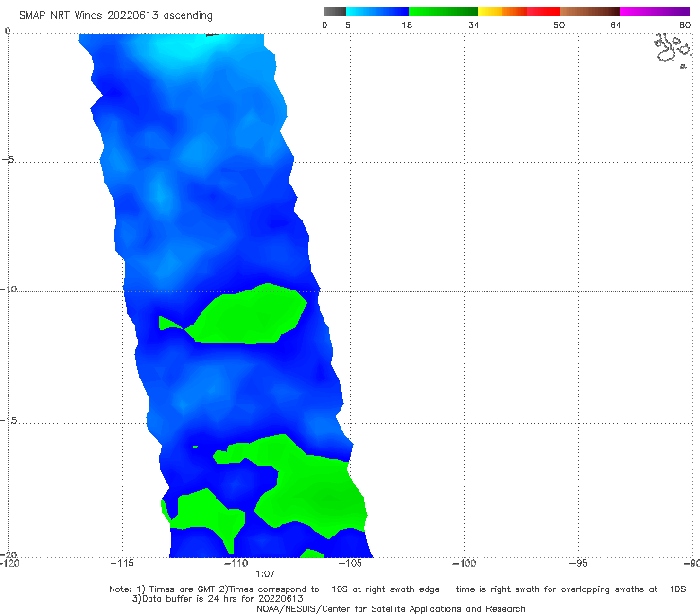Click the green segment of the color bar

coord(443,11)
